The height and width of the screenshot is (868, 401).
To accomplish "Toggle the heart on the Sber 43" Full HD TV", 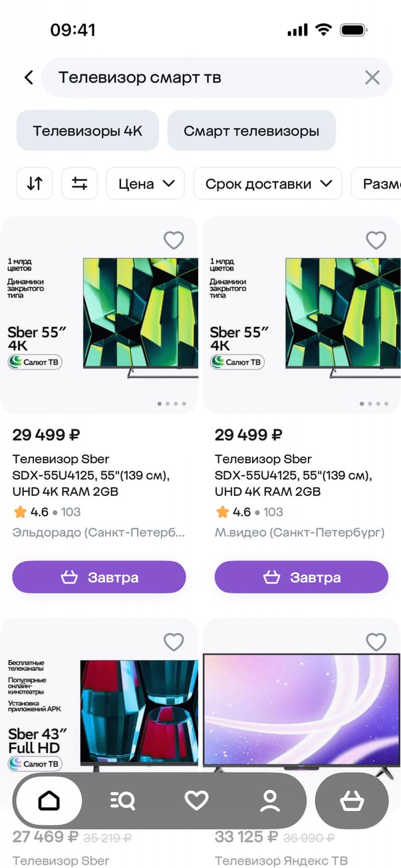I will click(x=174, y=641).
